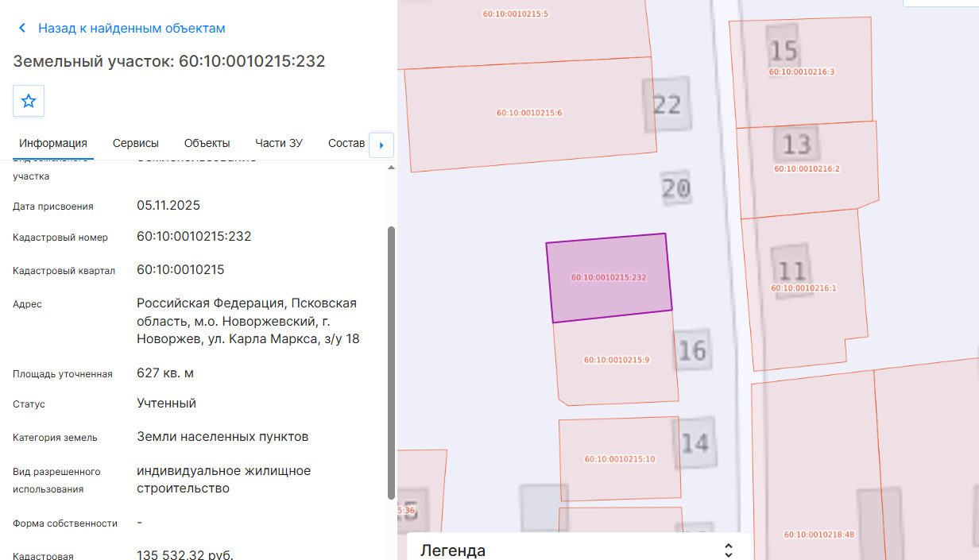Show more tabs with the right arrow button
The image size is (979, 560).
click(381, 145)
